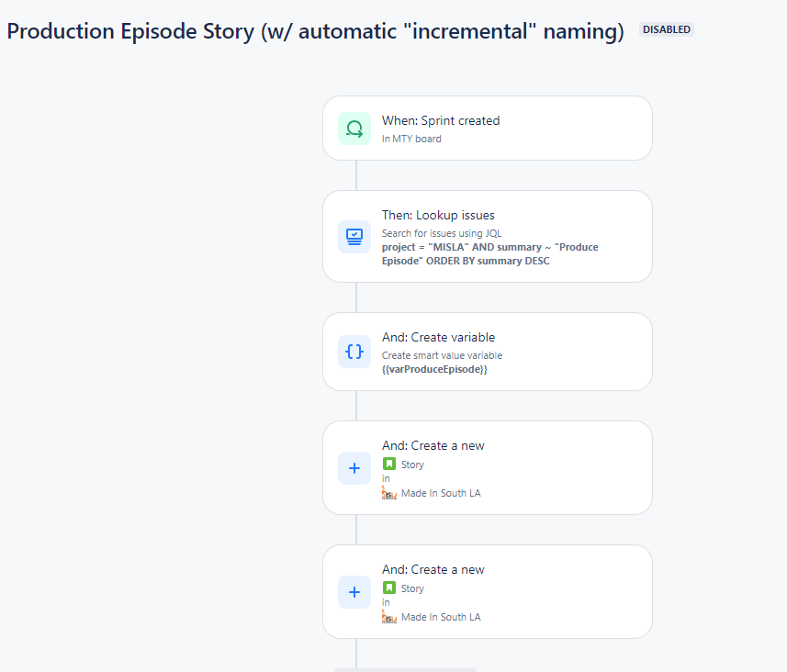The image size is (787, 672).
Task: Click plus icon of last Create a new step
Action: coord(354,592)
